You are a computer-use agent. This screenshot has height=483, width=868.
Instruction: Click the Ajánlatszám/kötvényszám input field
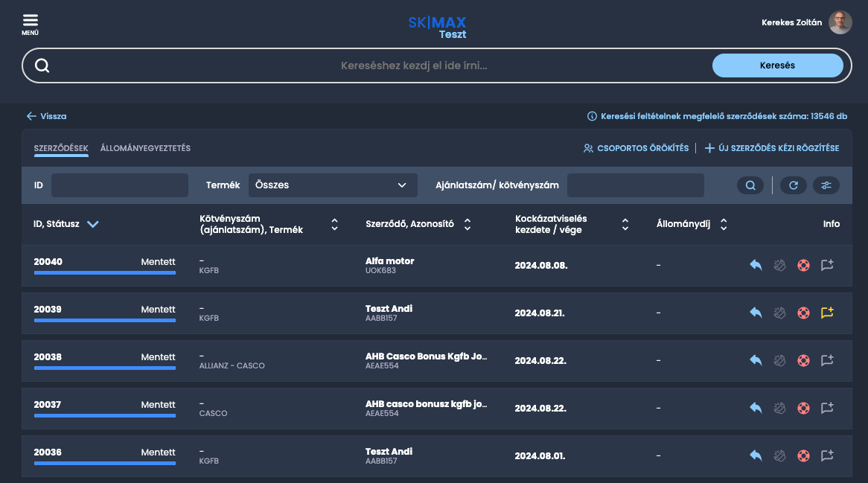[x=635, y=185]
